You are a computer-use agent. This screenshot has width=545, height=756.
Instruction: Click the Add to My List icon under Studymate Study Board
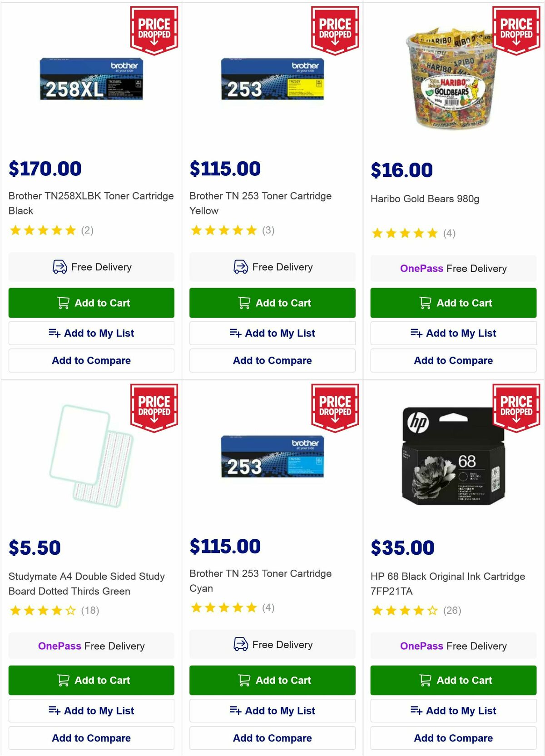point(55,710)
